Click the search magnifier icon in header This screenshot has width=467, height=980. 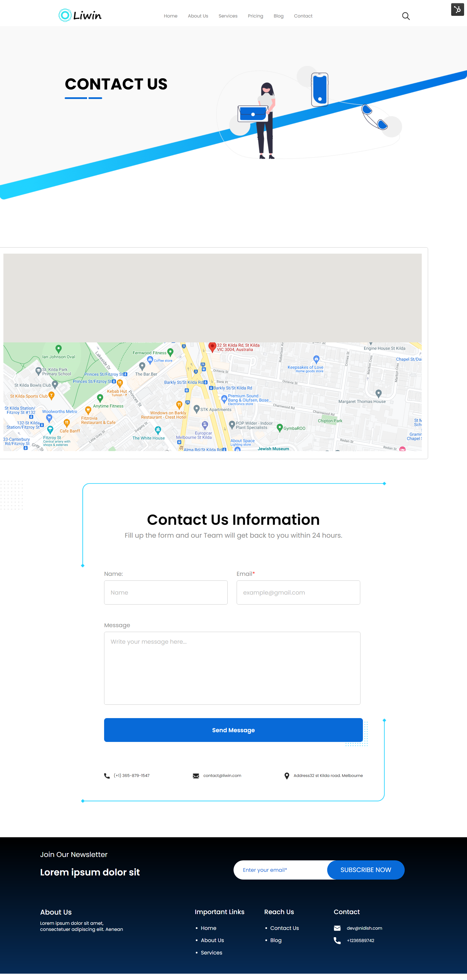(x=406, y=16)
